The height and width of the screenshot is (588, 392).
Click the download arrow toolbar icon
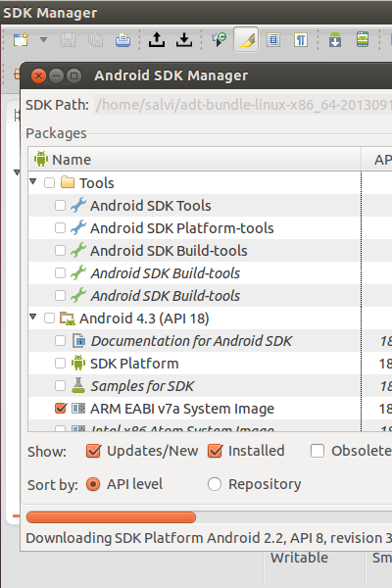click(184, 39)
